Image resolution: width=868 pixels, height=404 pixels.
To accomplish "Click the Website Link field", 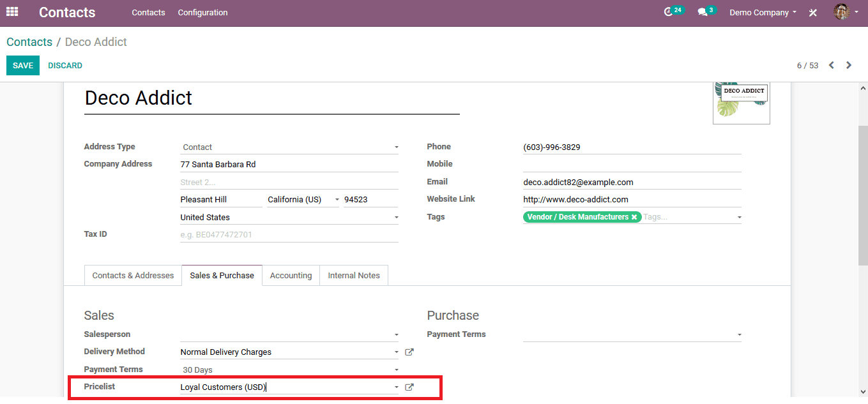I will pos(632,200).
